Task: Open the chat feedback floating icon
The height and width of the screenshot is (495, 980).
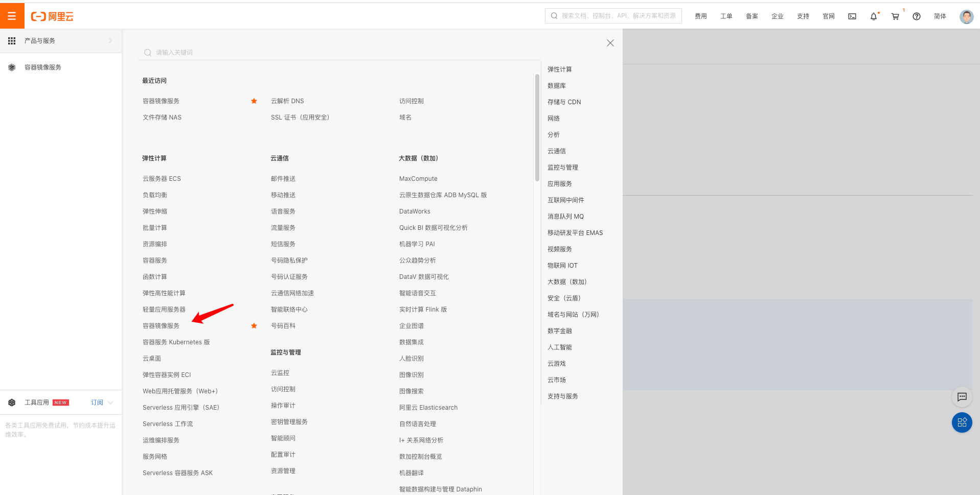Action: coord(962,397)
